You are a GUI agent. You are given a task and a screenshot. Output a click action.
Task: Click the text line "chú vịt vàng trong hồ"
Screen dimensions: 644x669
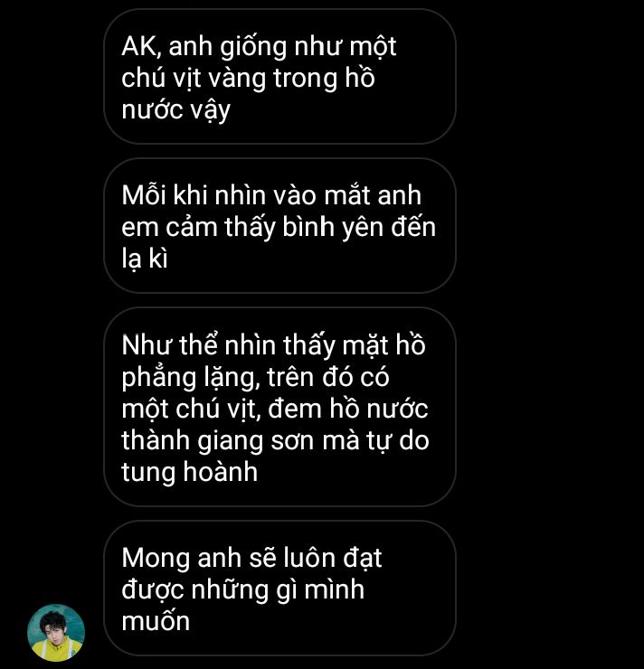point(248,79)
